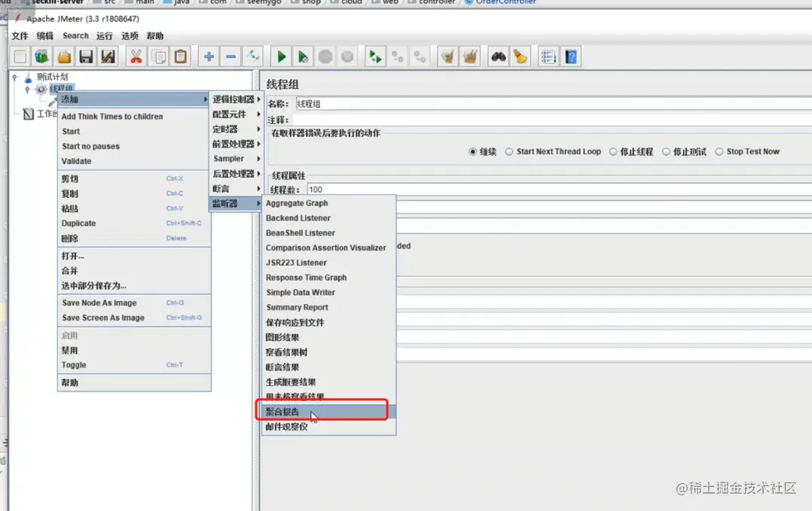Image resolution: width=812 pixels, height=511 pixels.
Task: Expand the 配置元件 submenu
Action: click(237, 114)
